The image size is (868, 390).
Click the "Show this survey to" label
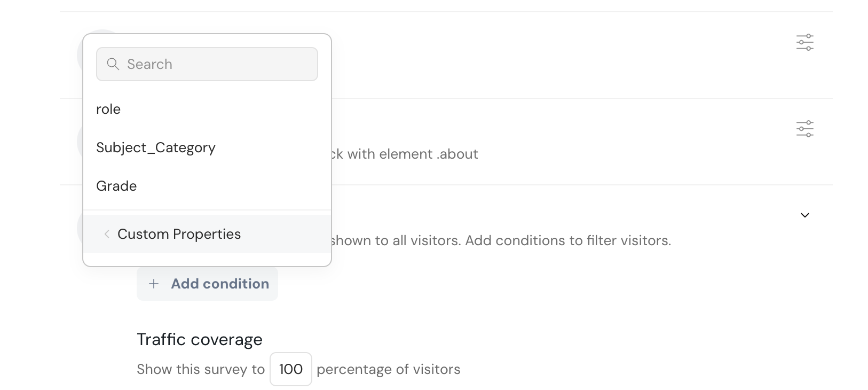[x=200, y=370]
